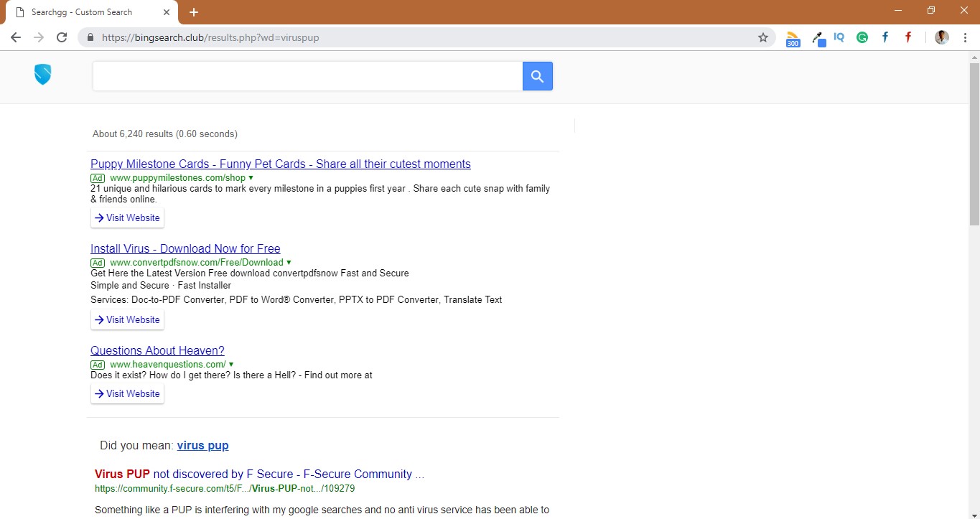Image resolution: width=980 pixels, height=519 pixels.
Task: Click the ColorZilla eyedropper extension icon
Action: click(x=818, y=38)
